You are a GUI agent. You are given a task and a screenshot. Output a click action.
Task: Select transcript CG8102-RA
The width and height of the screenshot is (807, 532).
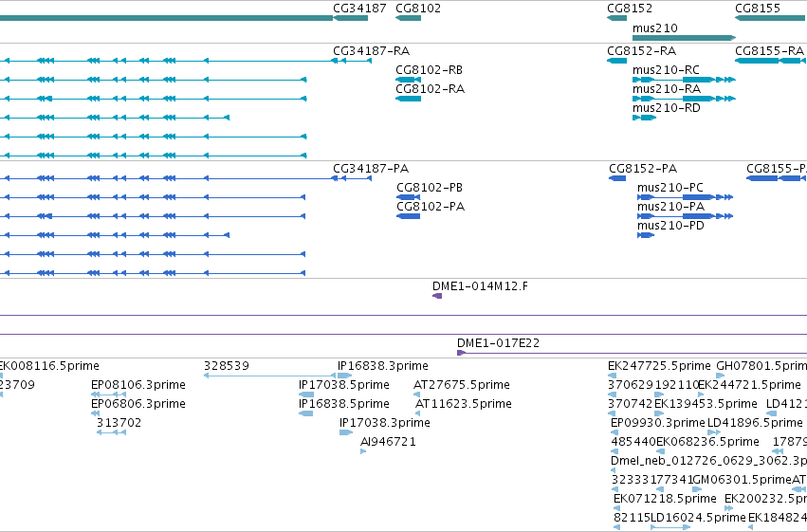408,99
